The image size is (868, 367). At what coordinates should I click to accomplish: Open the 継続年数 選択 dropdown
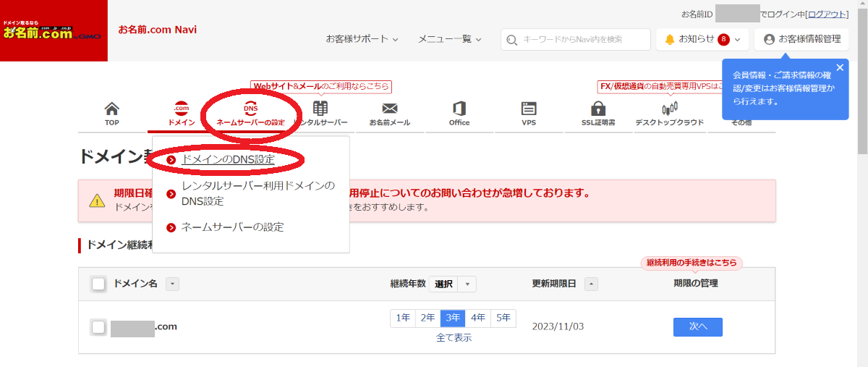(x=453, y=284)
